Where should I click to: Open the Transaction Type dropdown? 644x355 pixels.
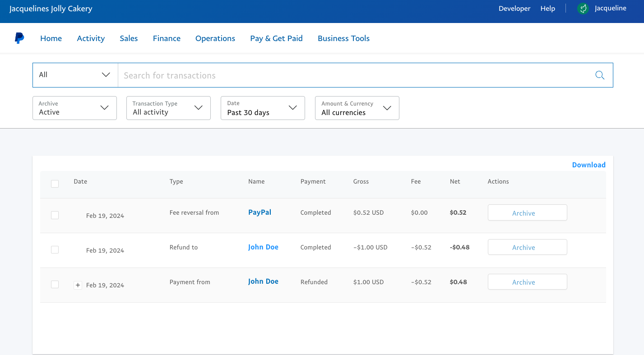click(168, 108)
